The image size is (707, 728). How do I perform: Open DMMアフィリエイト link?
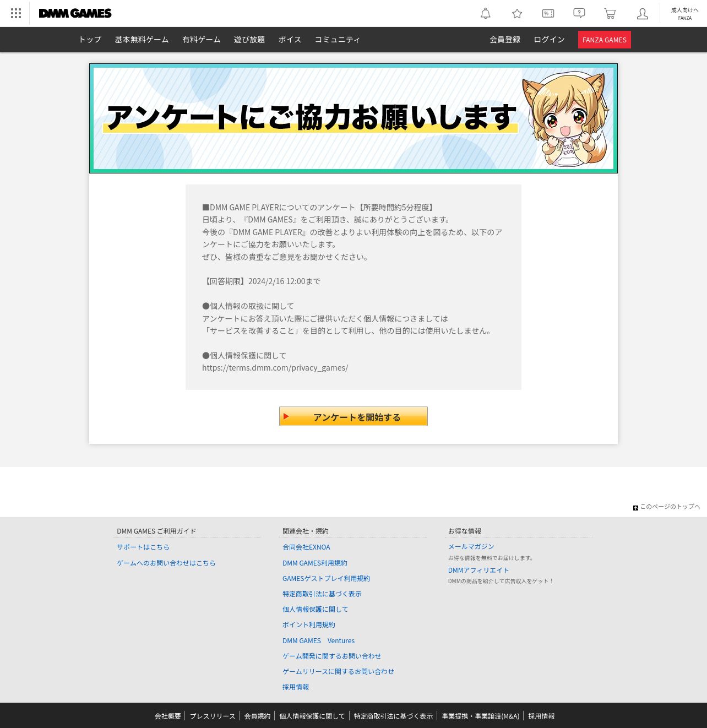coord(478,571)
